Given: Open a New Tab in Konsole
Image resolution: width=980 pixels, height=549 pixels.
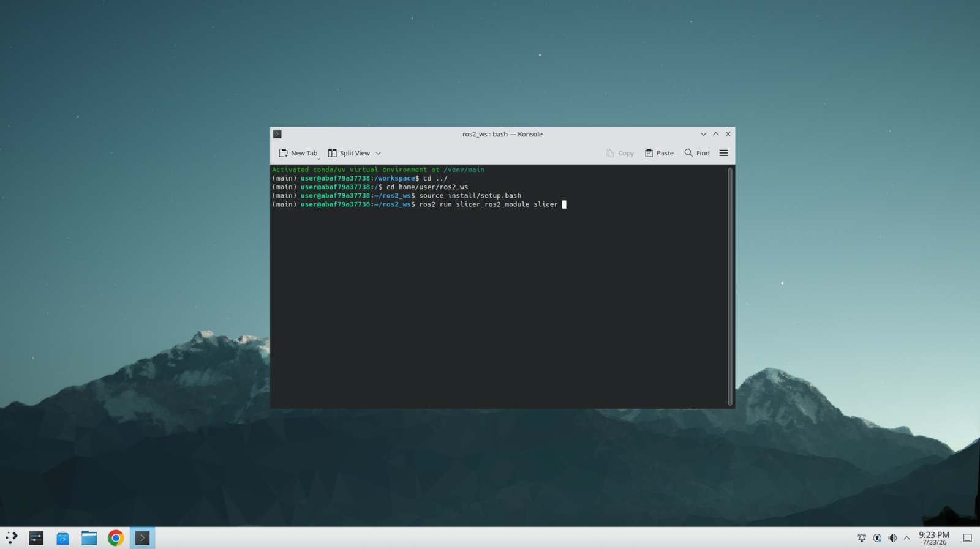Looking at the screenshot, I should click(x=298, y=153).
